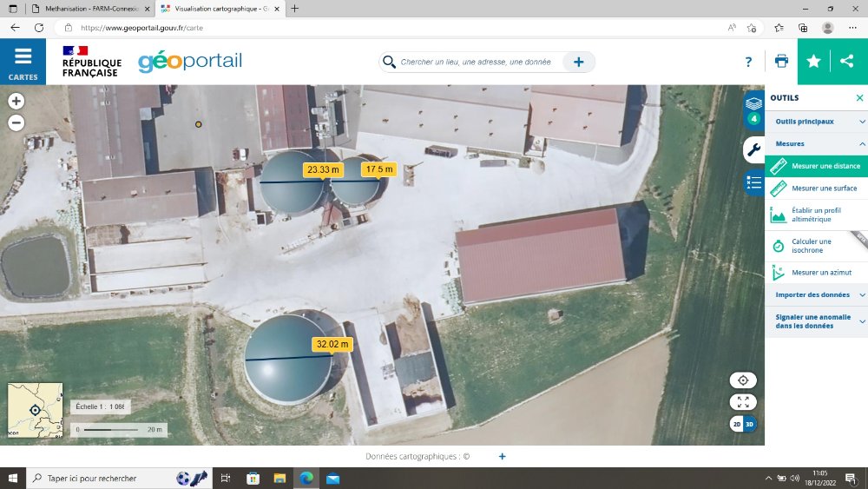Click the map zoom out minus button
868x489 pixels.
tap(16, 122)
